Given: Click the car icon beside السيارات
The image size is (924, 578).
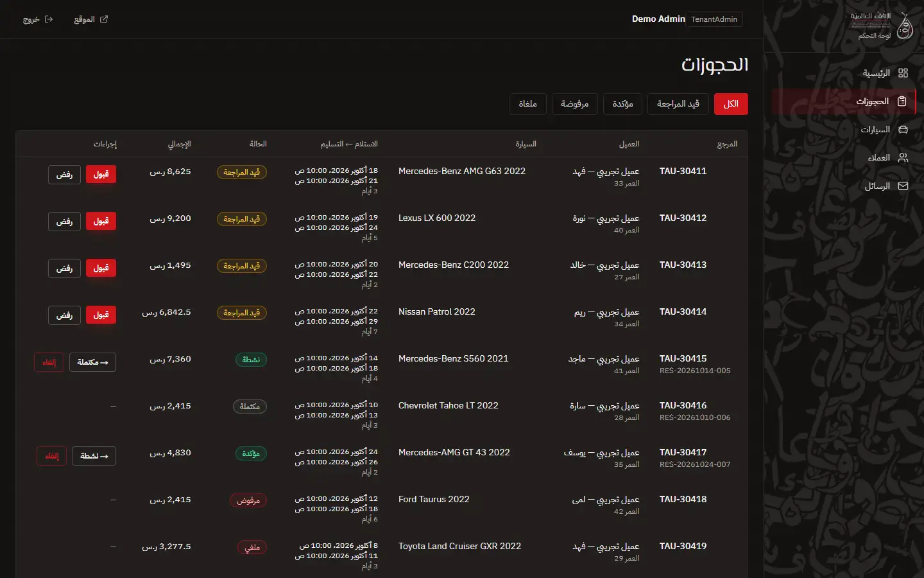Looking at the screenshot, I should pos(903,130).
